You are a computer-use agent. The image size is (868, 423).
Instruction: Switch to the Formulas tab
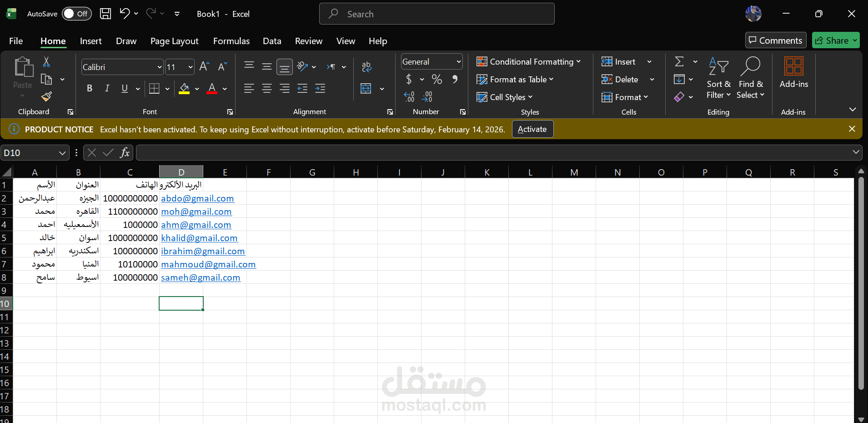tap(231, 41)
